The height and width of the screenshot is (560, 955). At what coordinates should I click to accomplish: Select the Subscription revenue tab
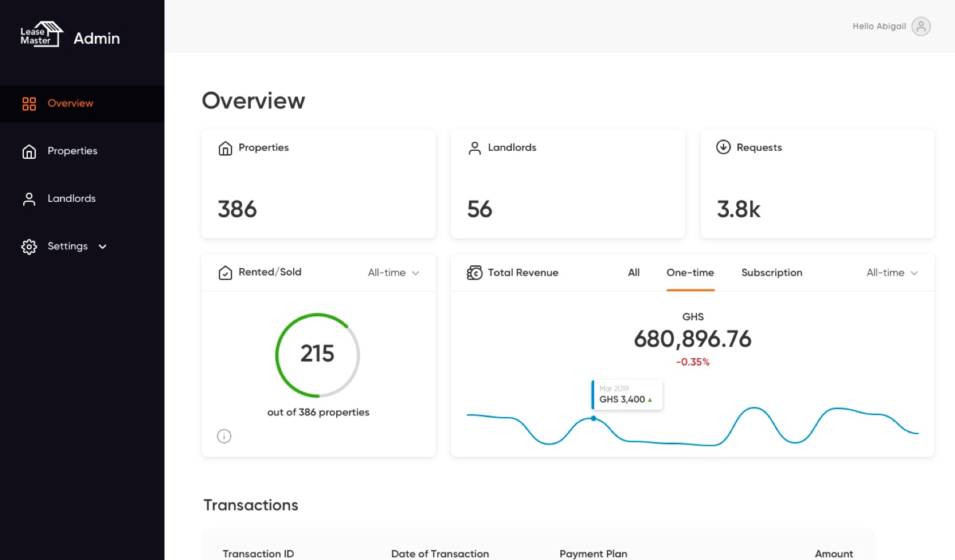(771, 273)
